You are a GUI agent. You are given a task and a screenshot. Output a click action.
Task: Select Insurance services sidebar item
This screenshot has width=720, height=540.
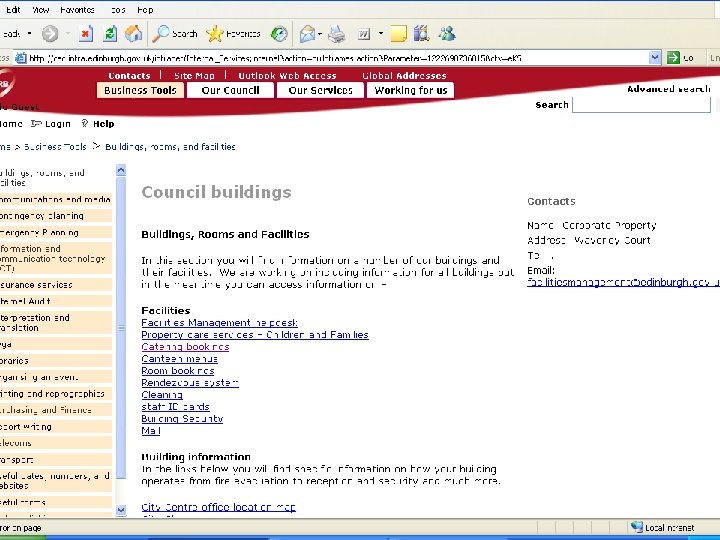pos(56,285)
